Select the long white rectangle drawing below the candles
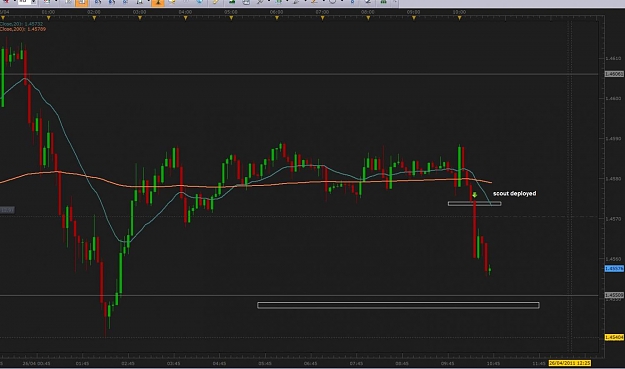 coord(398,305)
